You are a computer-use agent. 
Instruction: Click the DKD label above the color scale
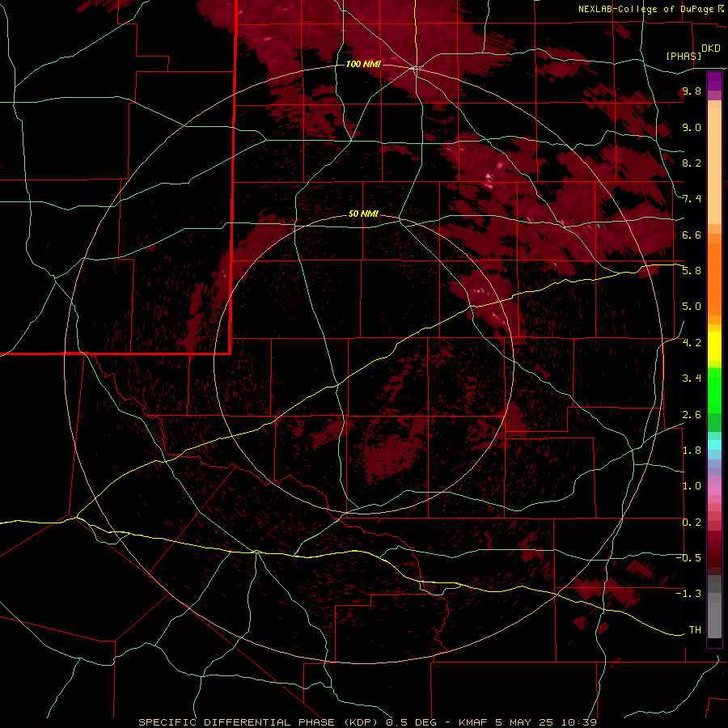pyautogui.click(x=710, y=49)
